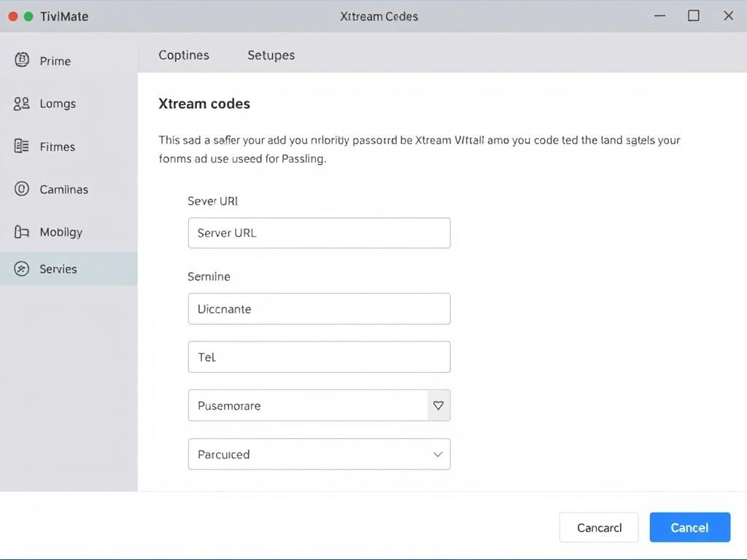Click inside the Server URL field

coord(319,233)
